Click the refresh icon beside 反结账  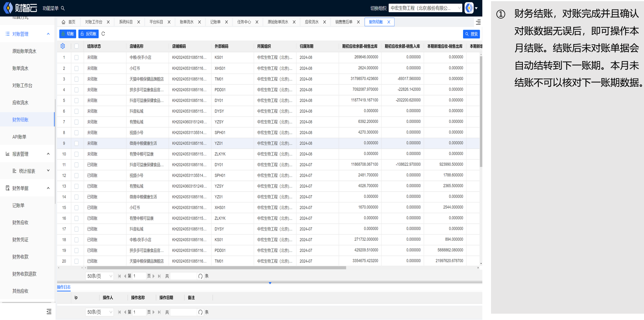(103, 34)
